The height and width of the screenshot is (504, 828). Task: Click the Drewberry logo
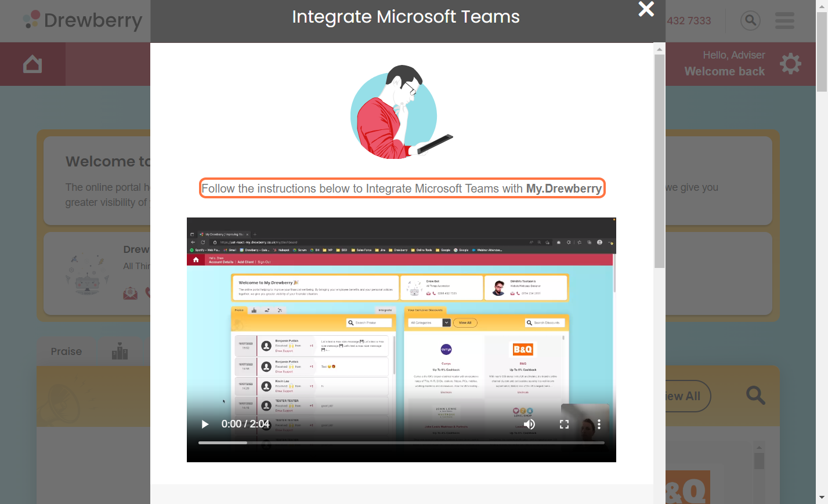tap(83, 20)
